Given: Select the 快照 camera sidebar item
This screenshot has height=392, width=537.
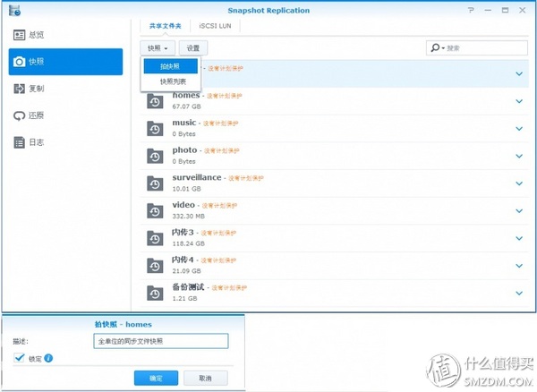Looking at the screenshot, I should (x=65, y=62).
